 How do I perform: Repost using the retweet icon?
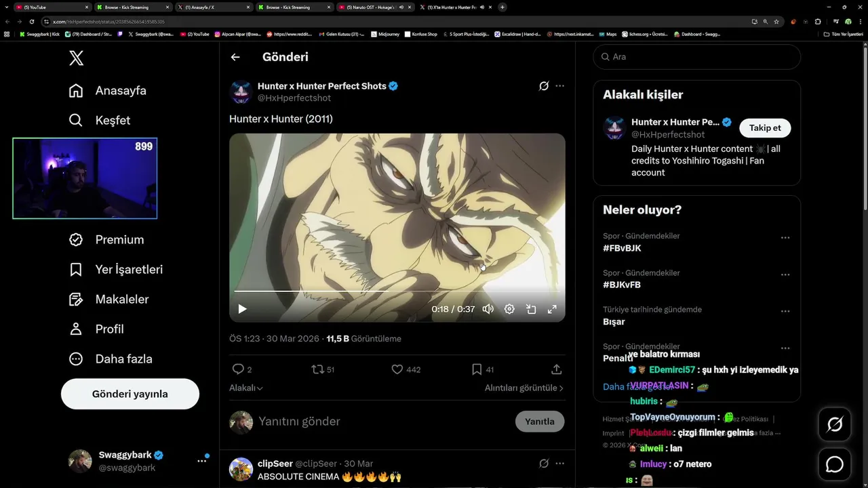[x=317, y=369]
